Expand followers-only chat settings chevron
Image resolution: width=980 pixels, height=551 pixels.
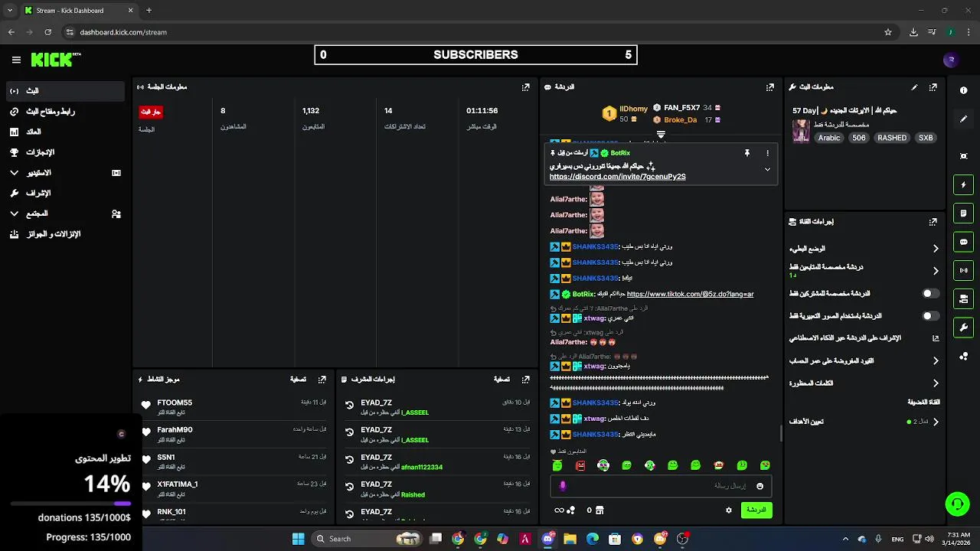(x=936, y=270)
